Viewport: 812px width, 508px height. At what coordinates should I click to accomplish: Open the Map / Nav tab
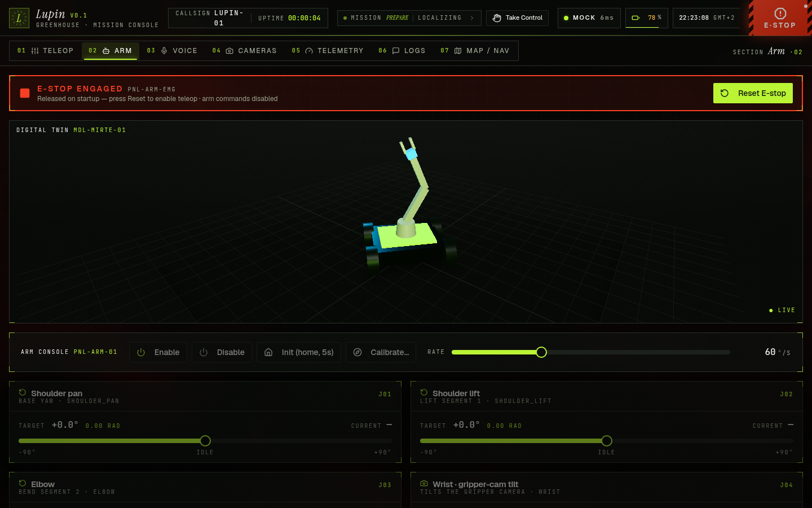pos(475,51)
